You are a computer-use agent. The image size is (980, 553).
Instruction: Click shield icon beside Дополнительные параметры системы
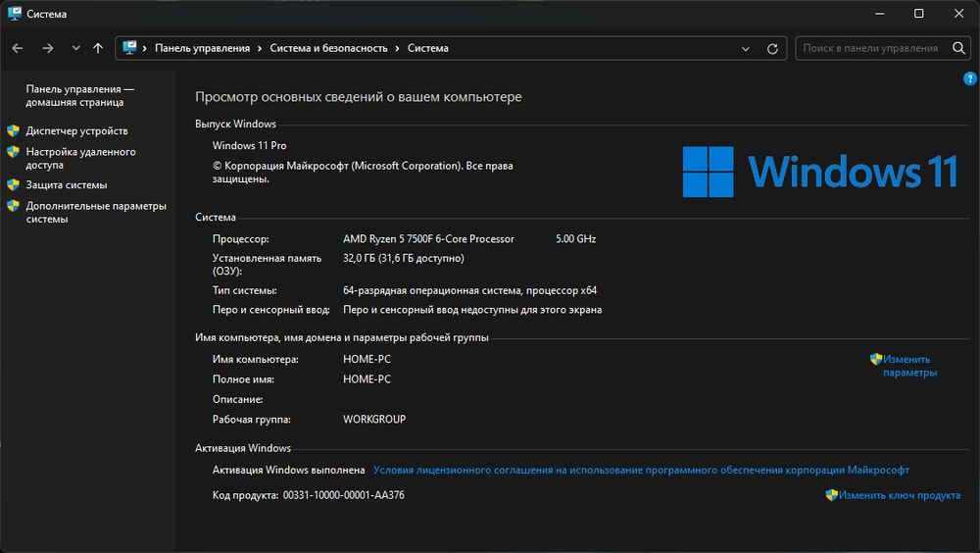[13, 205]
